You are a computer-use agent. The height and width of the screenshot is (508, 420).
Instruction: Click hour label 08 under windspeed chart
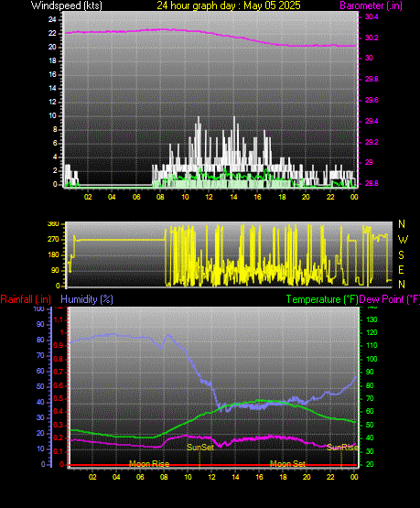[x=161, y=197]
